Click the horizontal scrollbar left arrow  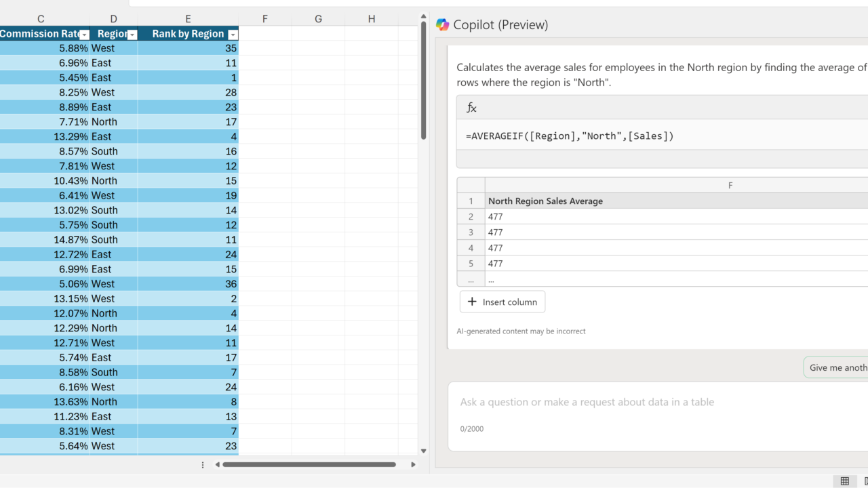point(218,465)
